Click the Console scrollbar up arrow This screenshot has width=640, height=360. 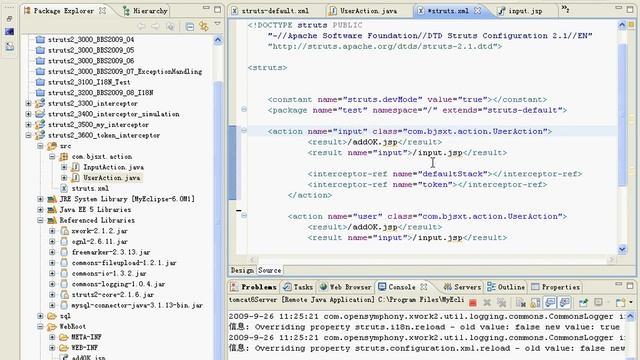coord(630,316)
